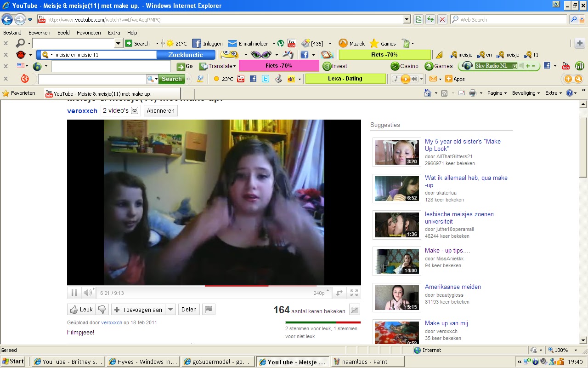Click the Invest toolbar icon
Viewport: 588px width, 368px height.
tap(335, 66)
